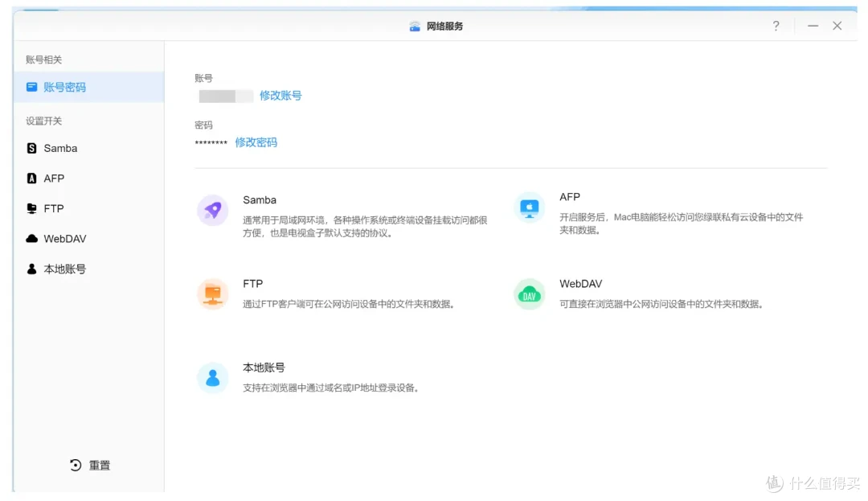
Task: Click the green WebDAV cloud icon
Action: (529, 294)
